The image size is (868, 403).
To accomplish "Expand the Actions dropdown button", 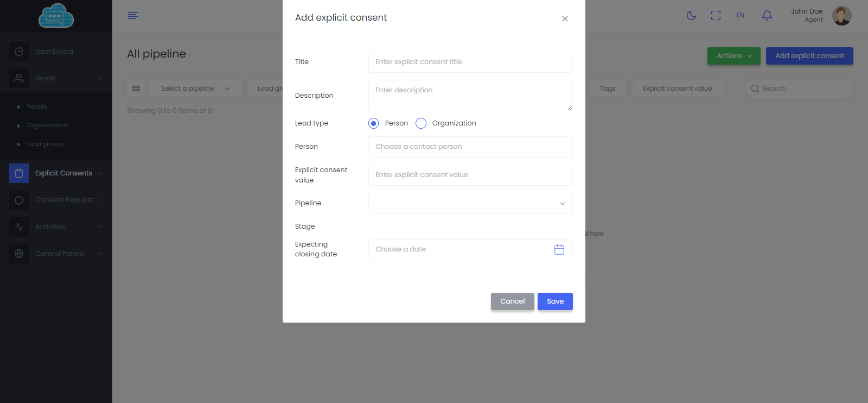I will tap(733, 56).
